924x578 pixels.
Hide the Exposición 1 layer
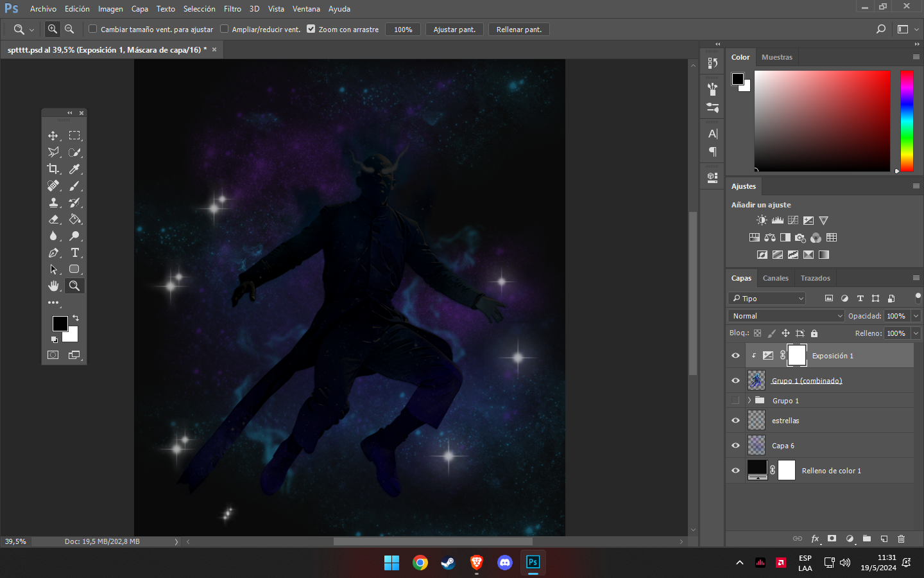tap(735, 356)
